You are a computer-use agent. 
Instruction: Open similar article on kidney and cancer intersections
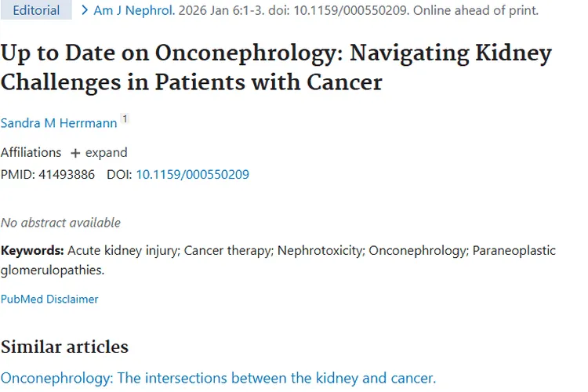click(218, 378)
